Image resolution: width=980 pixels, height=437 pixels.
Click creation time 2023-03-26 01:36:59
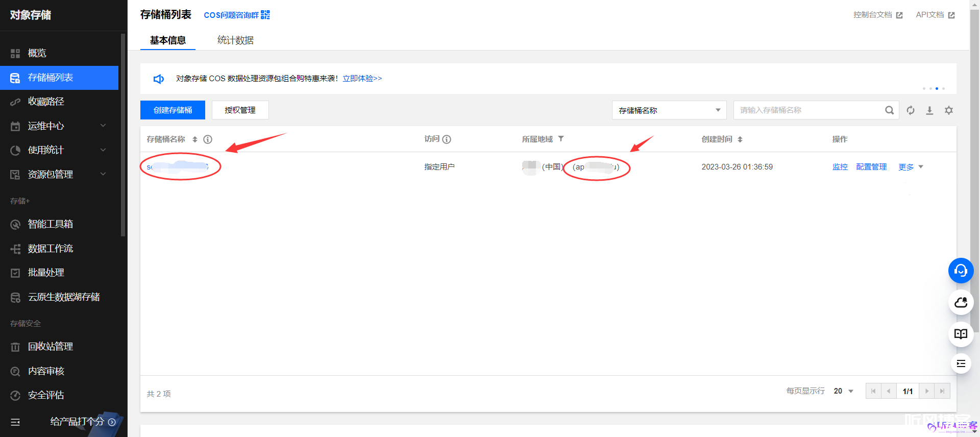point(737,167)
